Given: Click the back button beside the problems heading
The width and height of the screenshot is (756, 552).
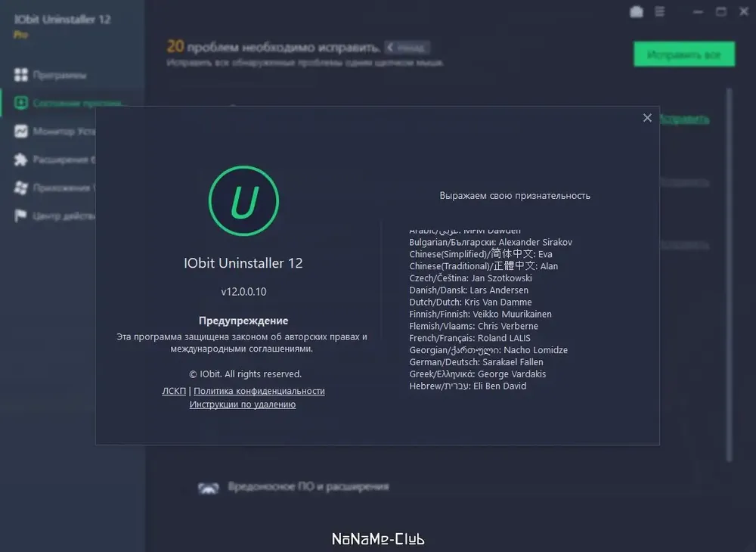Looking at the screenshot, I should pyautogui.click(x=407, y=47).
